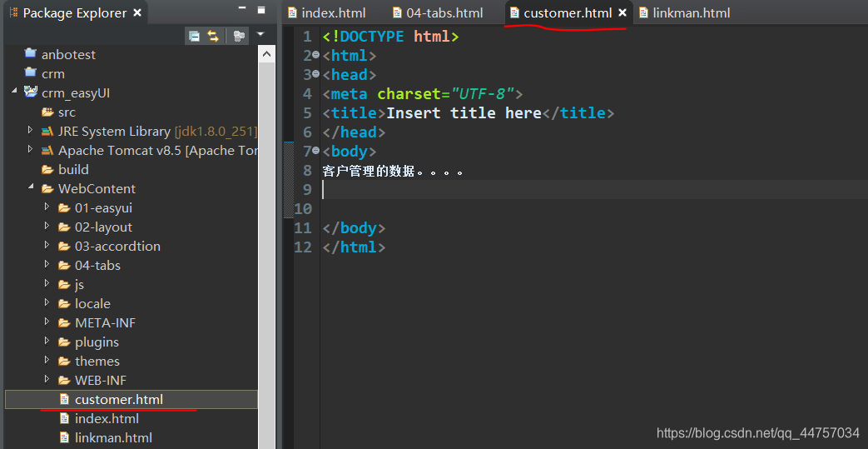Click the meta charset="UTF-8" line
This screenshot has height=449, width=868.
pos(423,93)
